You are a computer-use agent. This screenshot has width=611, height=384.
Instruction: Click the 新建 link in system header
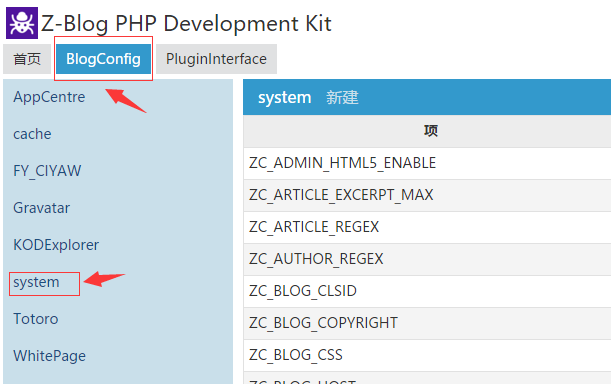tap(342, 97)
